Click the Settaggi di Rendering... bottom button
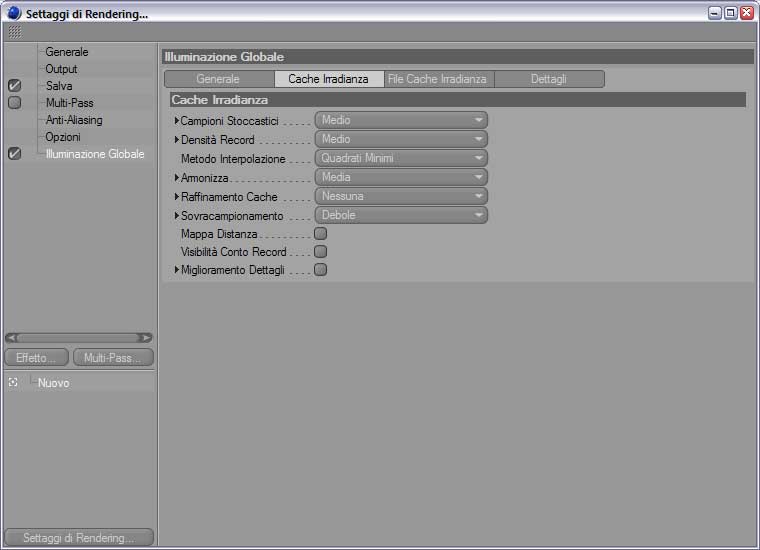Viewport: 760px width, 550px height. tap(79, 537)
